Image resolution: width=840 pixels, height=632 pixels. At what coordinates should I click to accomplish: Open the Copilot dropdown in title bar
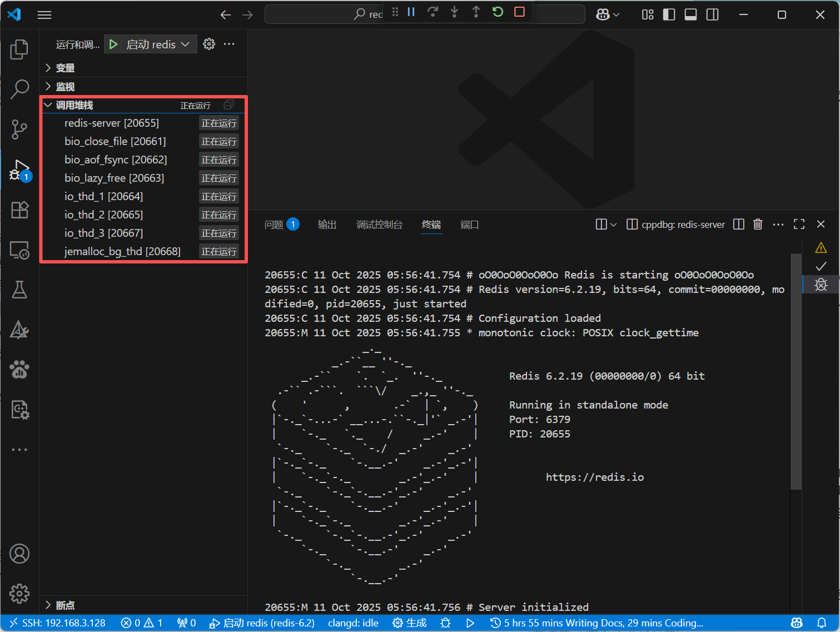(608, 14)
